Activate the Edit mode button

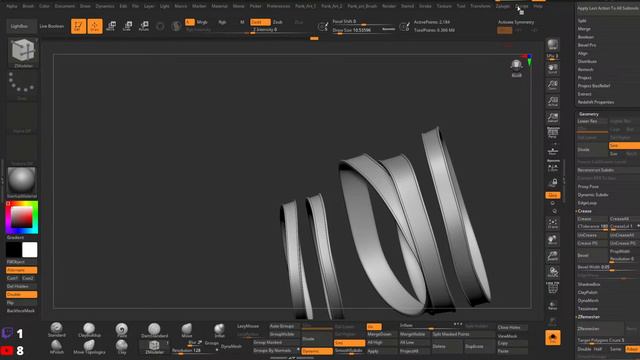[x=78, y=26]
